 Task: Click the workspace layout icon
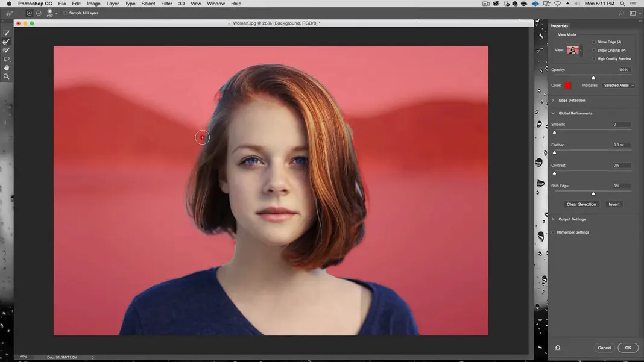click(633, 13)
